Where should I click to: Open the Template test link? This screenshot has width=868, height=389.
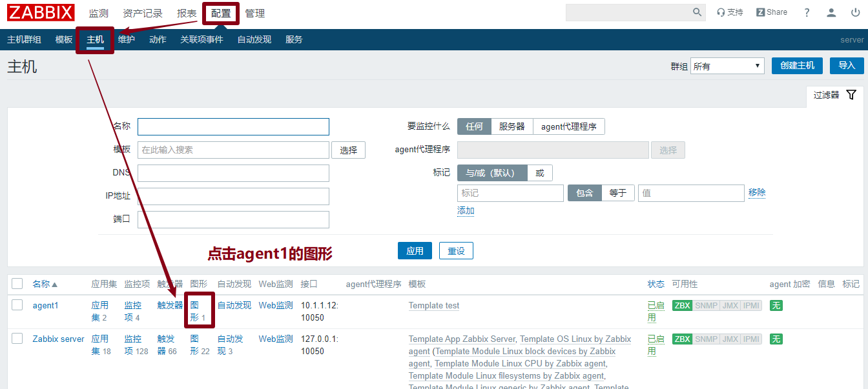434,306
